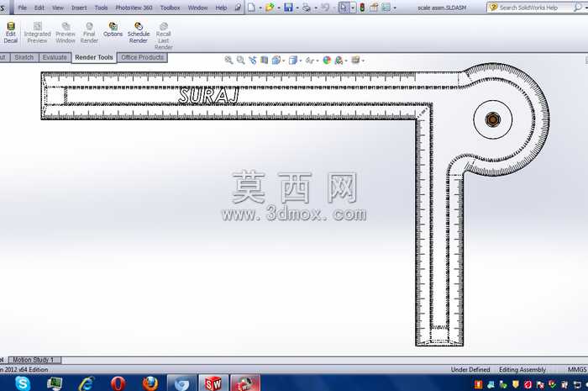
Task: Open the Preview Window
Action: click(x=66, y=33)
